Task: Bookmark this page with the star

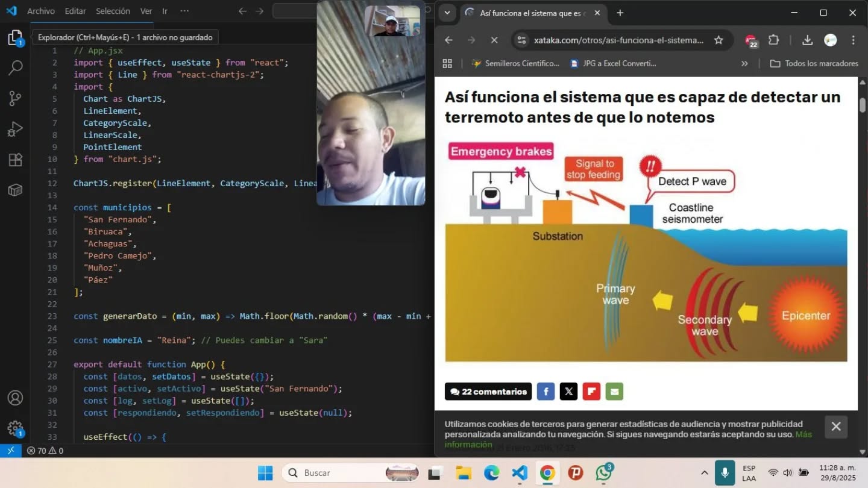Action: pos(719,40)
